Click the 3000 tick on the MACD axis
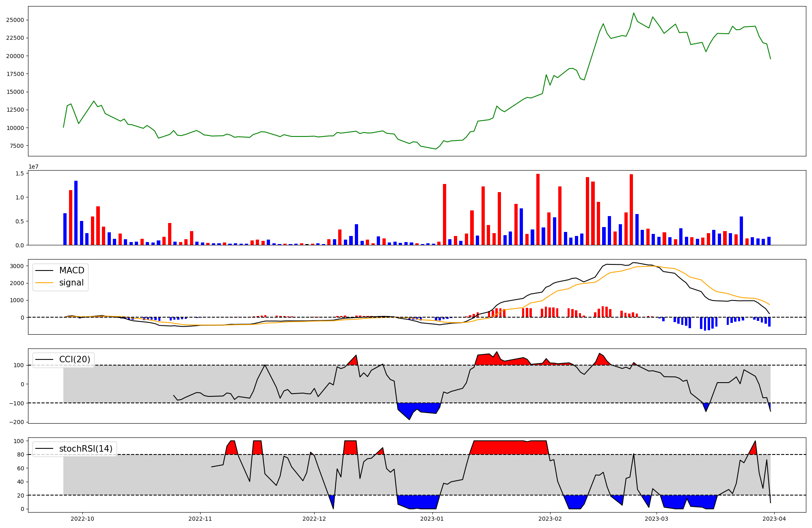The width and height of the screenshot is (812, 528). pyautogui.click(x=17, y=266)
